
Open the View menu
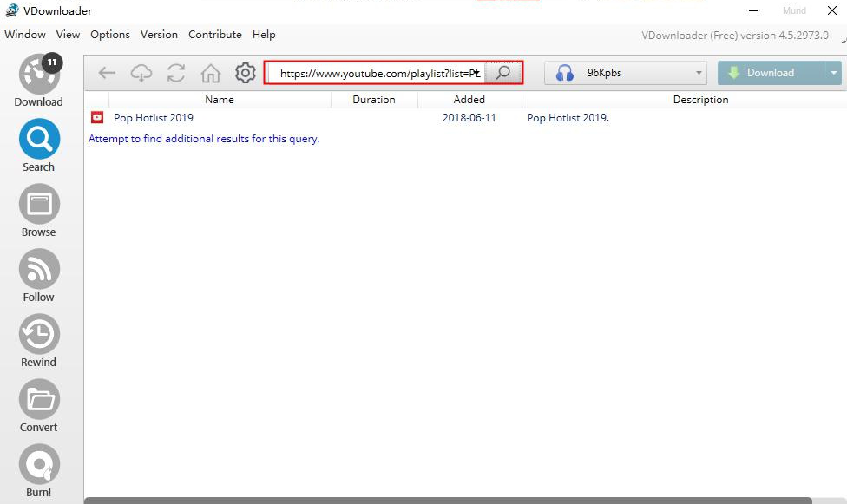click(68, 35)
